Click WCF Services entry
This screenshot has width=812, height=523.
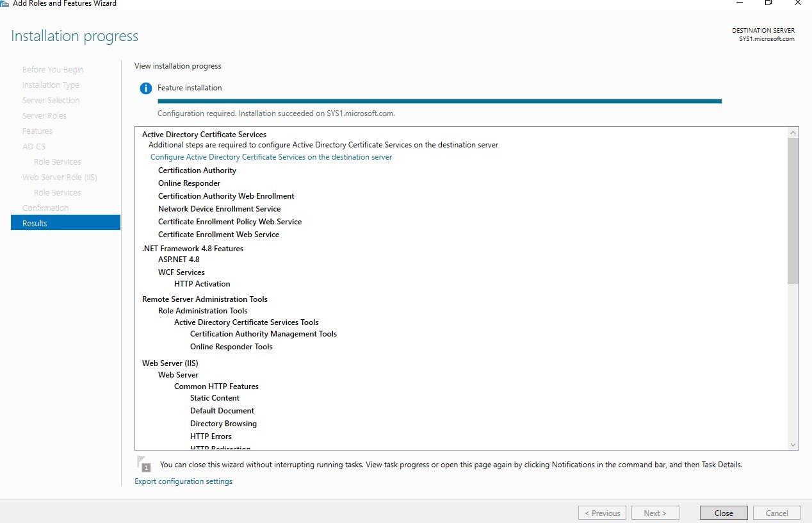(x=181, y=272)
